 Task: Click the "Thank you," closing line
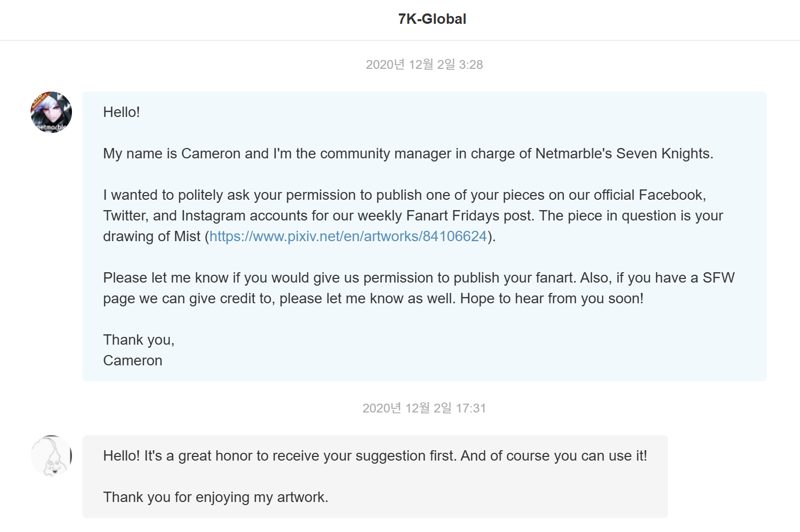click(139, 340)
